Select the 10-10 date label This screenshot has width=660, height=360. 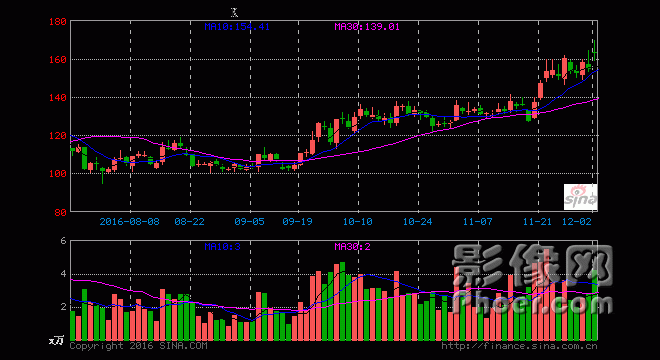(358, 222)
